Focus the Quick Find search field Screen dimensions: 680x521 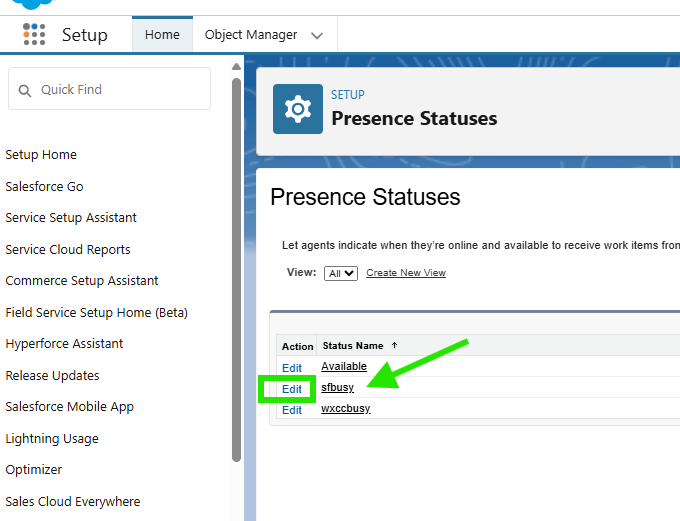tap(109, 88)
